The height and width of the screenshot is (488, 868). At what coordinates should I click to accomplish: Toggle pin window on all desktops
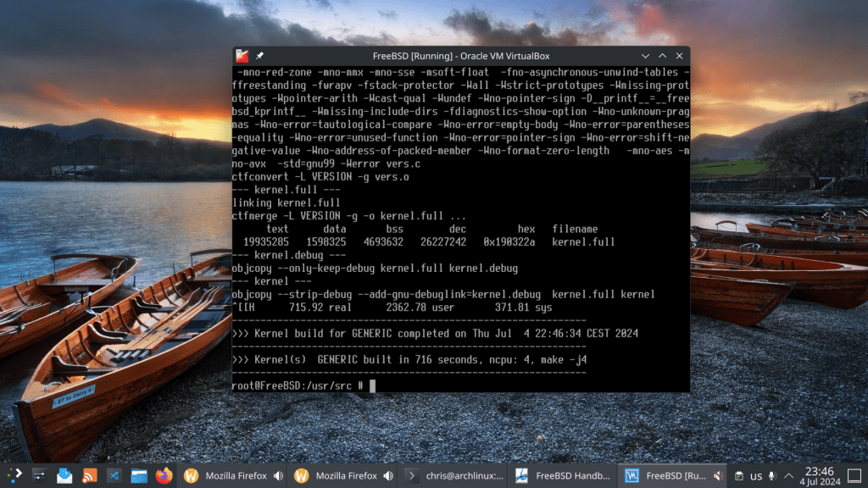(x=259, y=55)
